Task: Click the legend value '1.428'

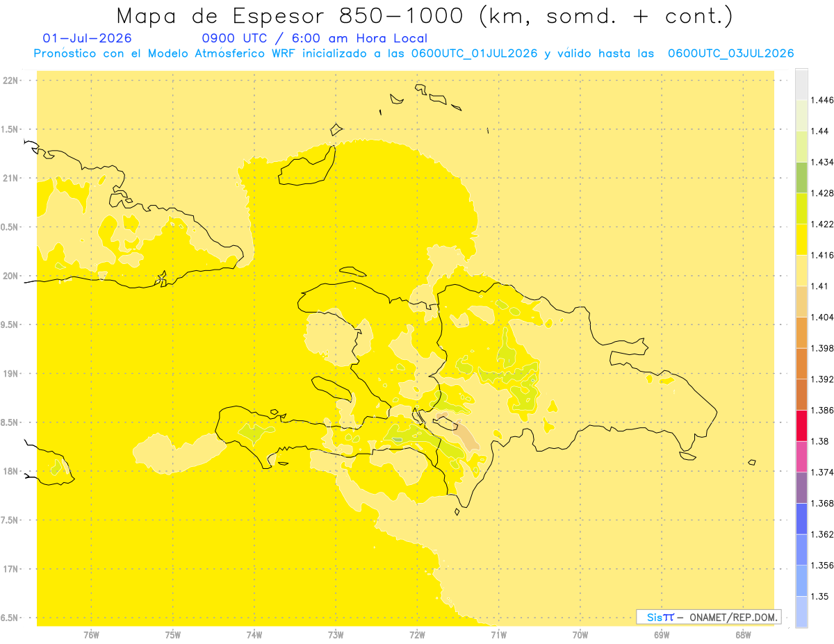Action: click(822, 193)
